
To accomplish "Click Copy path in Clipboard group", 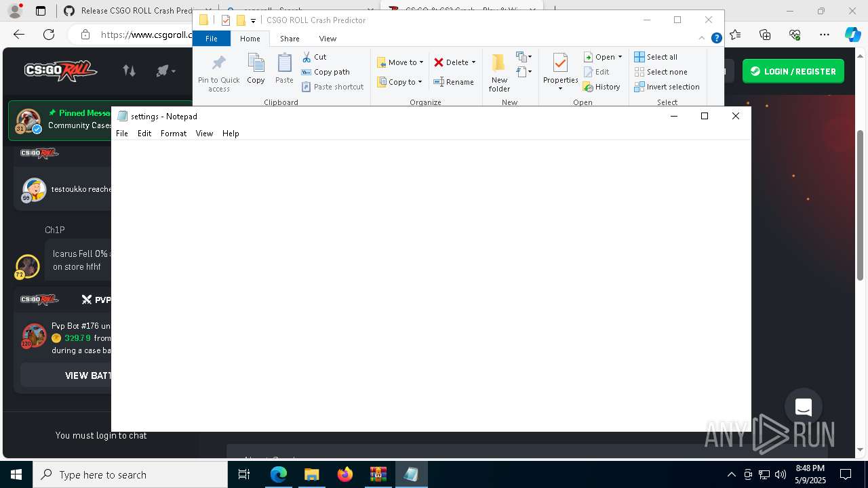I will click(325, 72).
